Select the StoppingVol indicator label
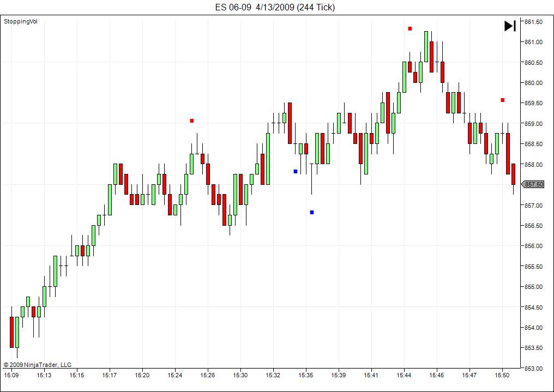Viewport: 554px width, 392px height. [x=21, y=22]
